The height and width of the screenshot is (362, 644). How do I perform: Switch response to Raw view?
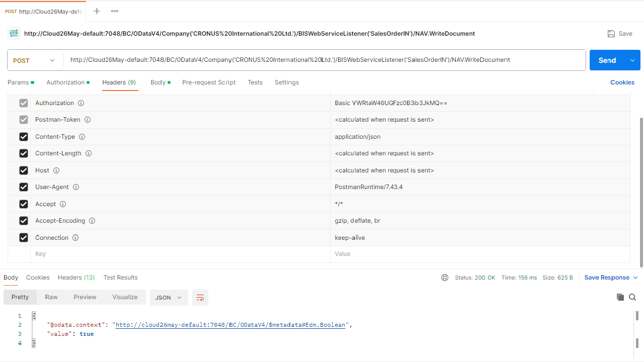[x=51, y=297]
